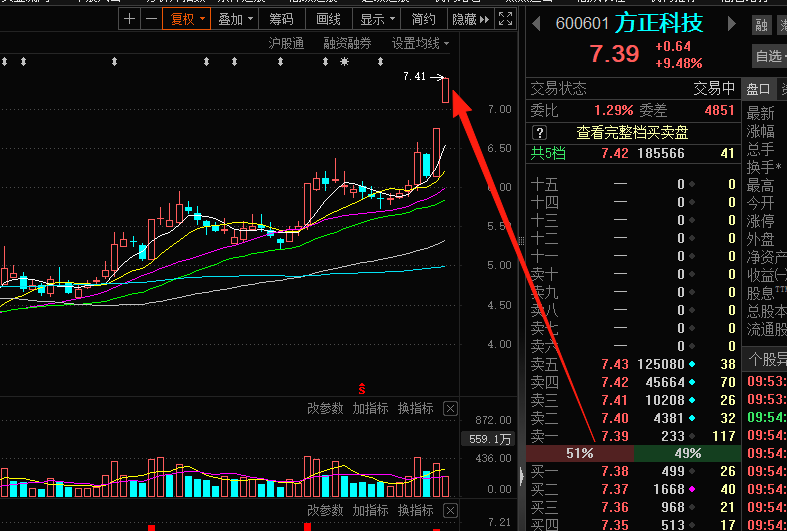Image resolution: width=787 pixels, height=531 pixels.
Task: Click 改参数 in the bottom indicator panel
Action: coord(325,511)
